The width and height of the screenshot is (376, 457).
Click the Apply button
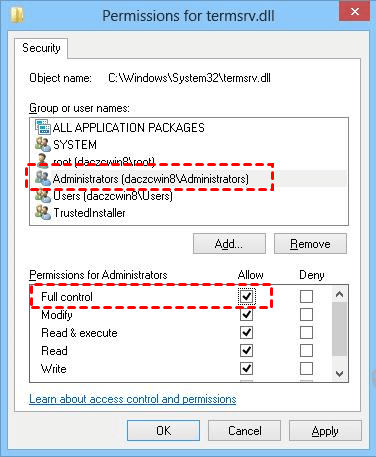325,431
